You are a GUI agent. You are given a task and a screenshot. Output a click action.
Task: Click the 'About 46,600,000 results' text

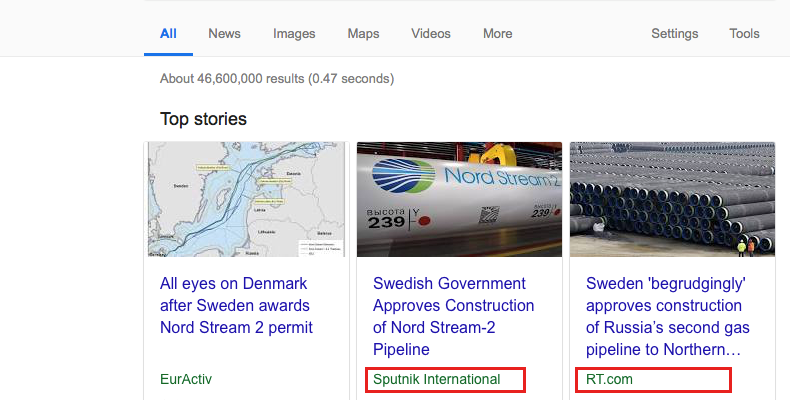click(x=277, y=79)
